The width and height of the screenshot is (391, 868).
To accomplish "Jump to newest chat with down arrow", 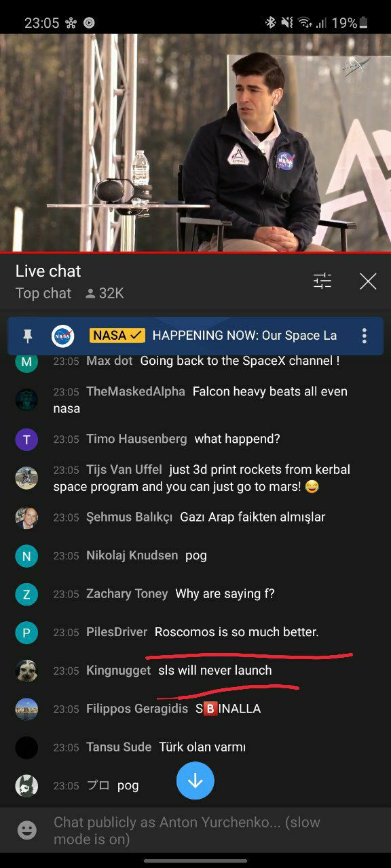I will click(195, 781).
